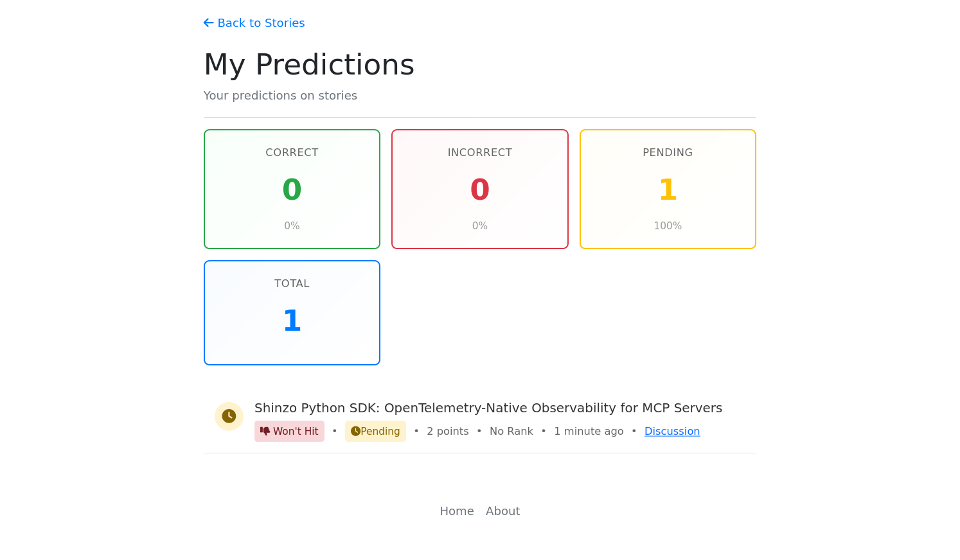The image size is (960, 560).
Task: Open the About footer link
Action: (x=502, y=511)
